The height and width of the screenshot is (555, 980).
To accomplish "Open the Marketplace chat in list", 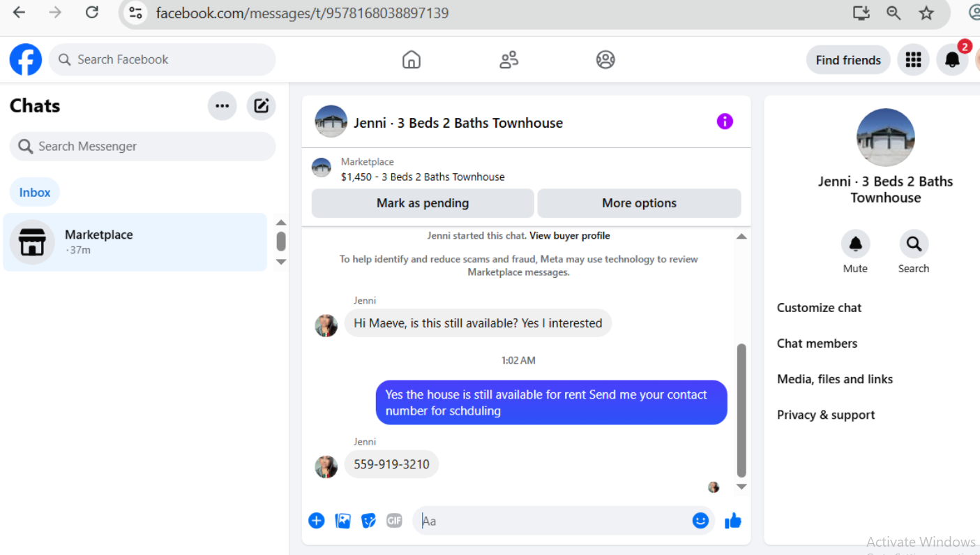I will click(135, 242).
